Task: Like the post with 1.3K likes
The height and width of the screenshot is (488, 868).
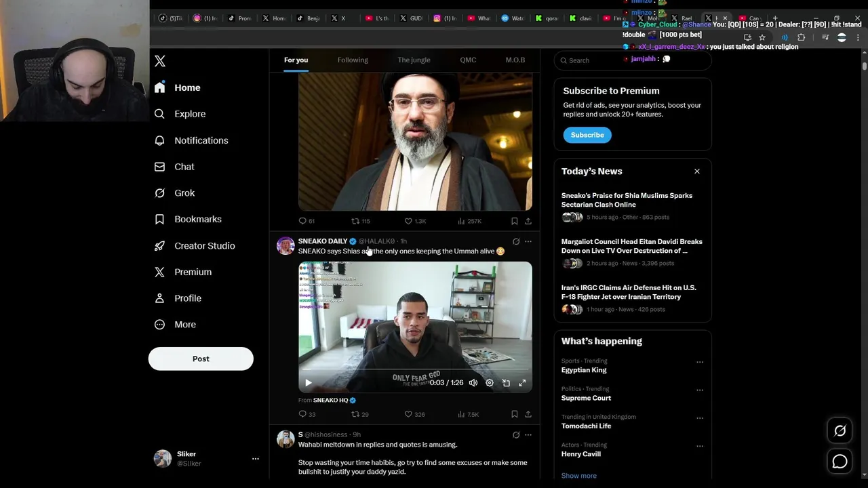Action: coord(415,221)
